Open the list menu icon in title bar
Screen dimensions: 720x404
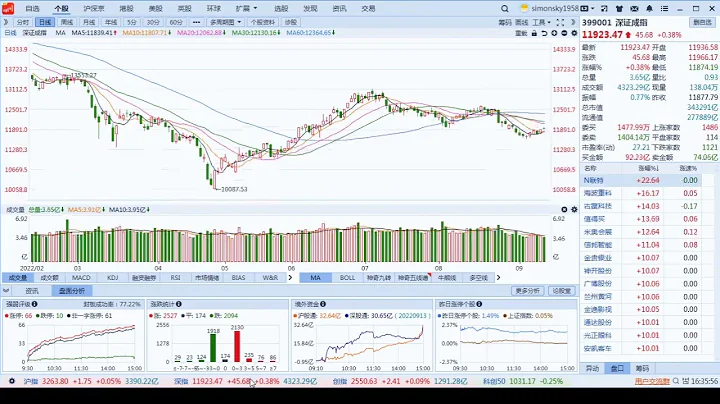point(664,9)
